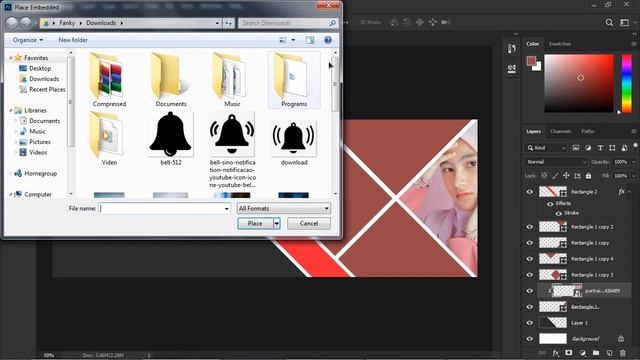640x360 pixels.
Task: Click the Cancel button
Action: click(309, 224)
